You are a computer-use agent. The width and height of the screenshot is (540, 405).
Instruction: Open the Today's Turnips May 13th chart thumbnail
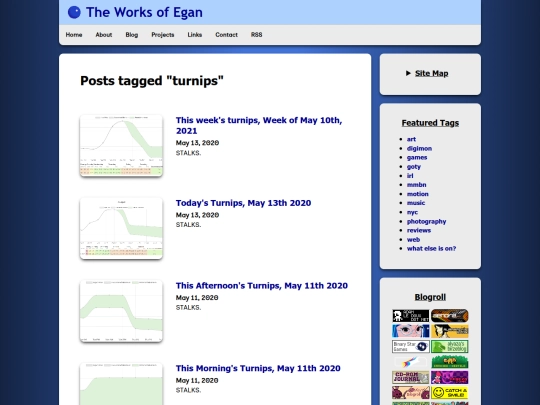tap(121, 228)
